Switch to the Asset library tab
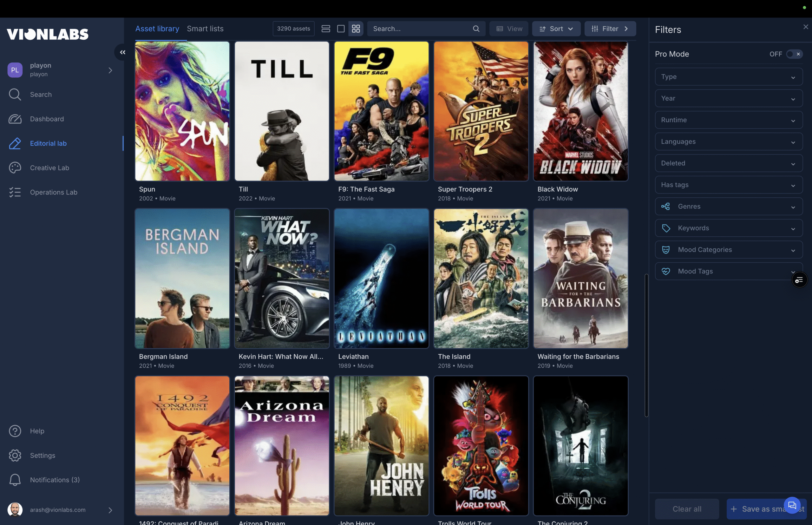 click(157, 29)
